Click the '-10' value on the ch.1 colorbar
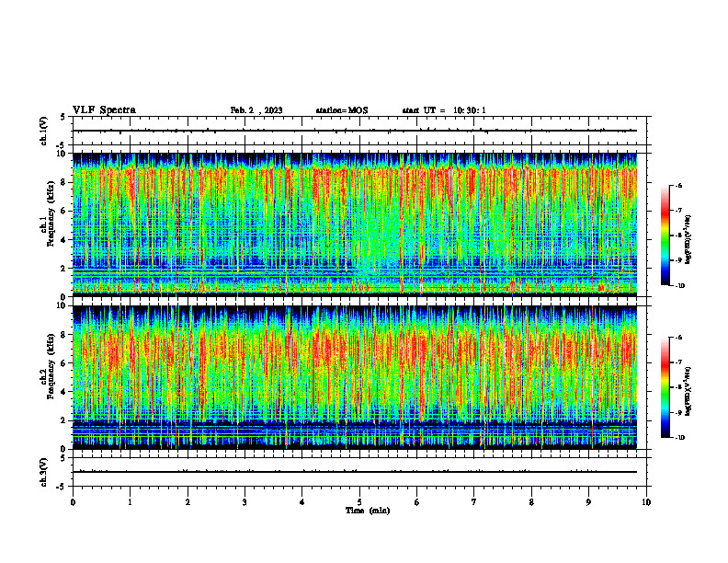The height and width of the screenshot is (563, 728). (679, 286)
